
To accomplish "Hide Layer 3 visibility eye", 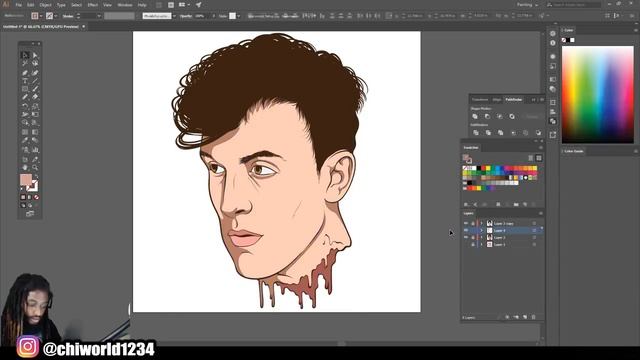I will (466, 237).
